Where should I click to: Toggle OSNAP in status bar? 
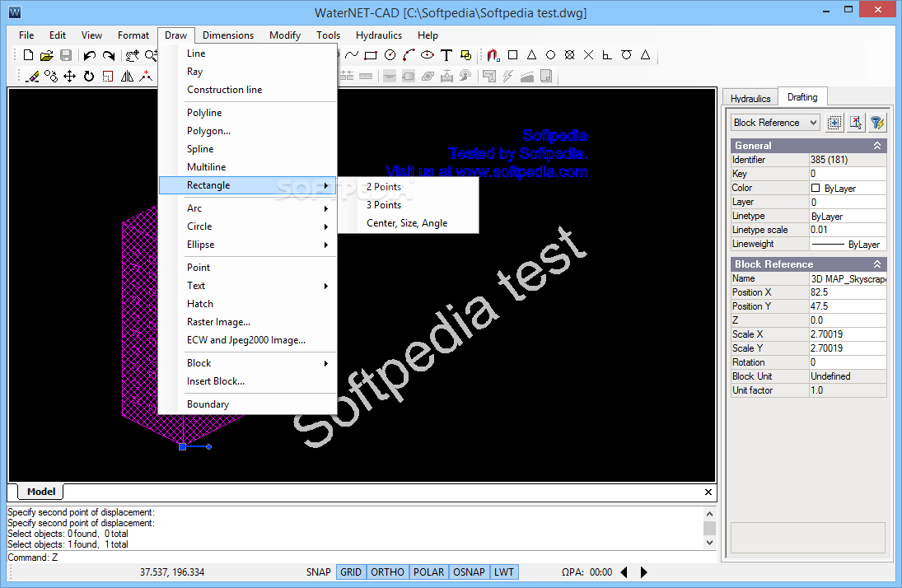tap(469, 572)
